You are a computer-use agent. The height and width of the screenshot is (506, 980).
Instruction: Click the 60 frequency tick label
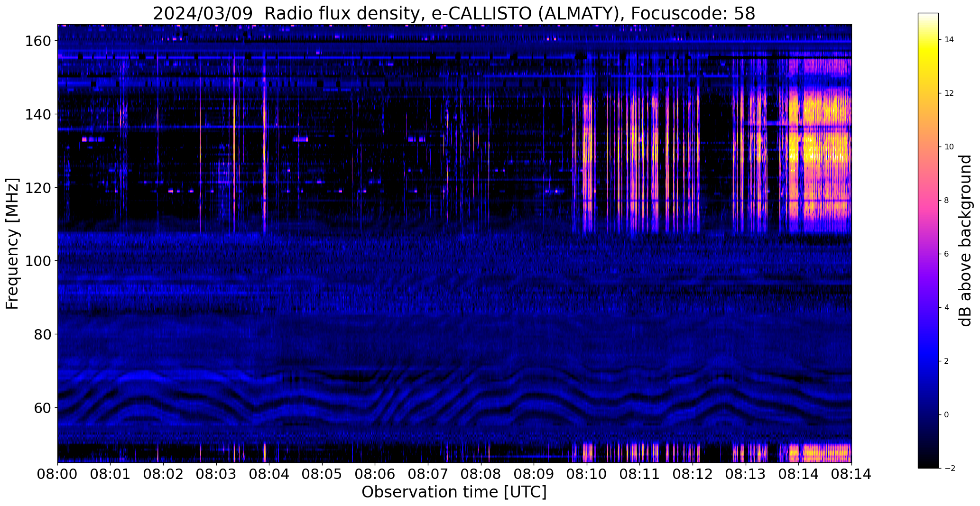42,408
